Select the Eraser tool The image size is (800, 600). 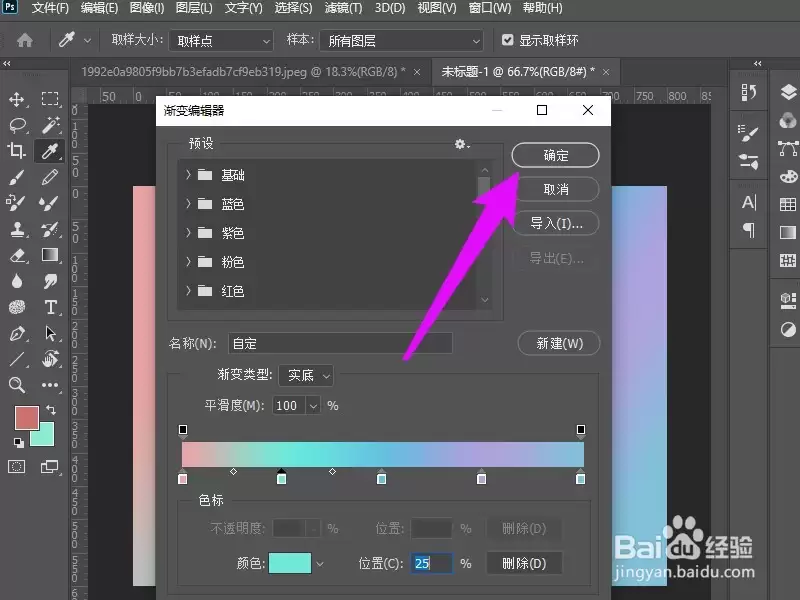coord(18,255)
